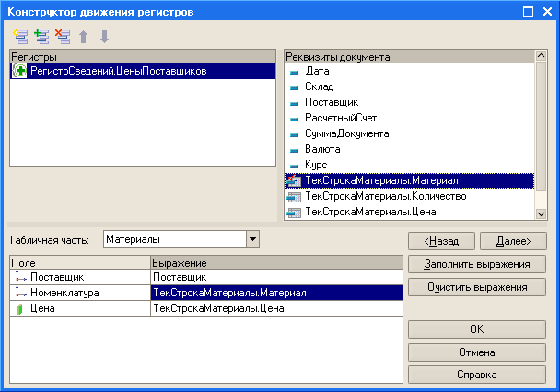This screenshot has height=392, width=560.
Task: Click the icon beside Валюта attribute
Action: pyautogui.click(x=294, y=151)
